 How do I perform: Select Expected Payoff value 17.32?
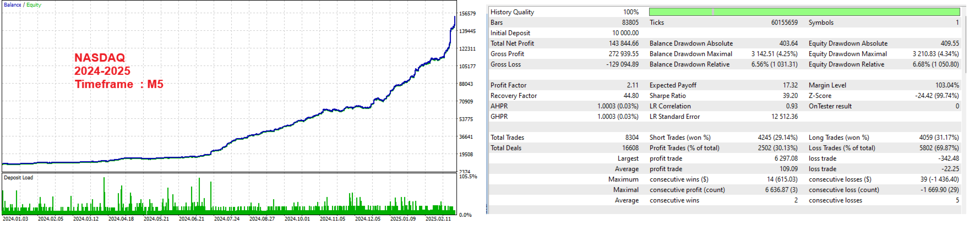coord(790,85)
